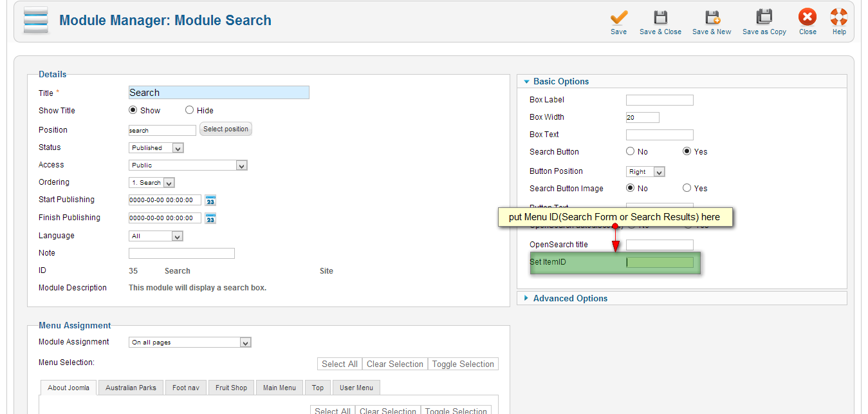Open the Help toolbar icon
This screenshot has height=414, width=868.
click(838, 17)
